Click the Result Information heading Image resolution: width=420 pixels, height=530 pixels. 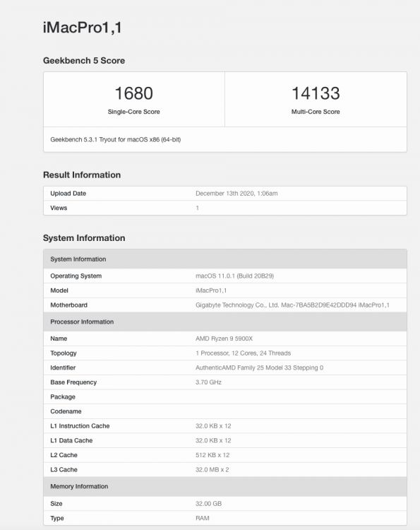coord(82,175)
